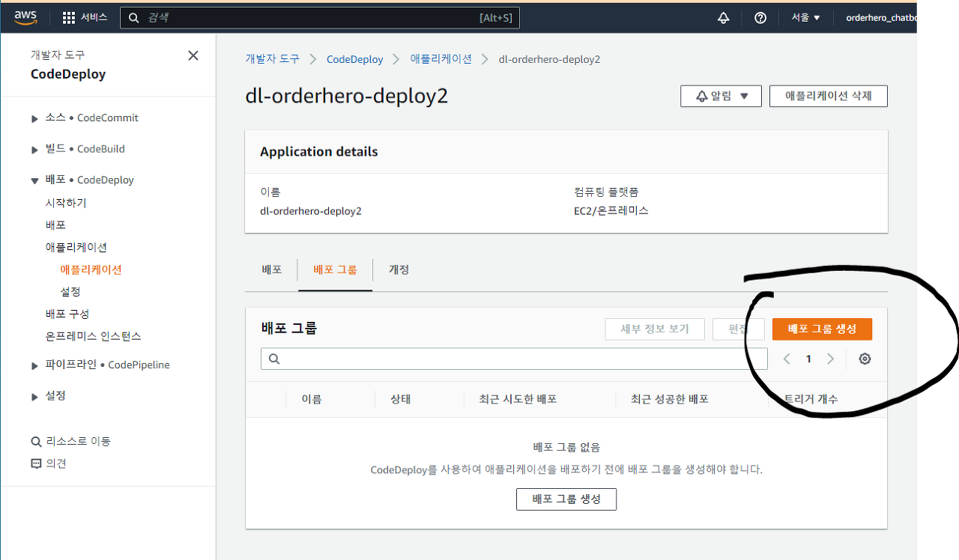Open the Seoul region dropdown
This screenshot has height=560, width=959.
coord(806,18)
